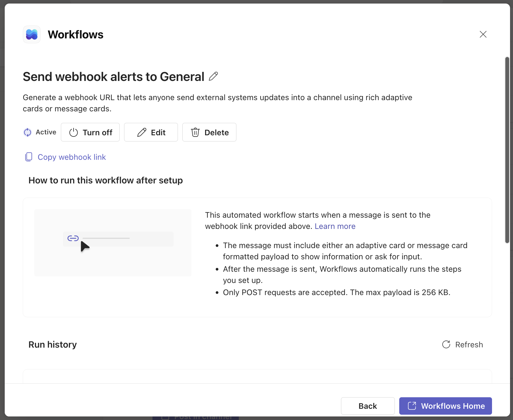
Task: Go Back to previous screen
Action: (368, 406)
